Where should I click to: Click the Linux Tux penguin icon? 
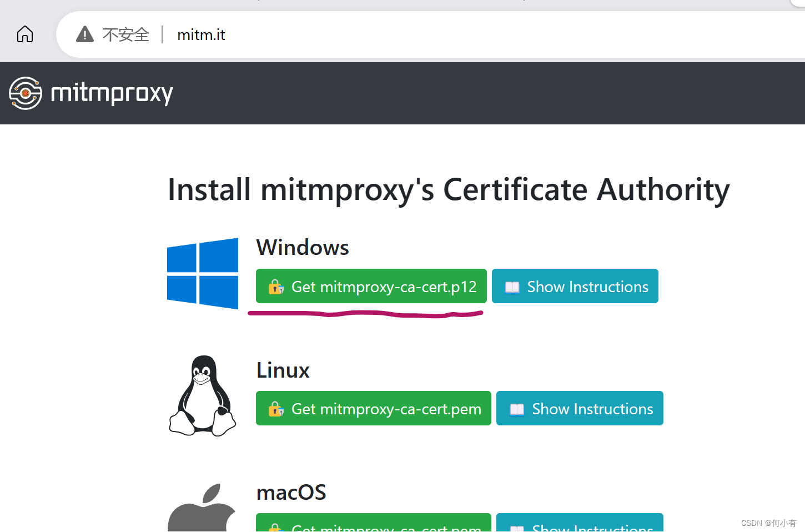203,395
